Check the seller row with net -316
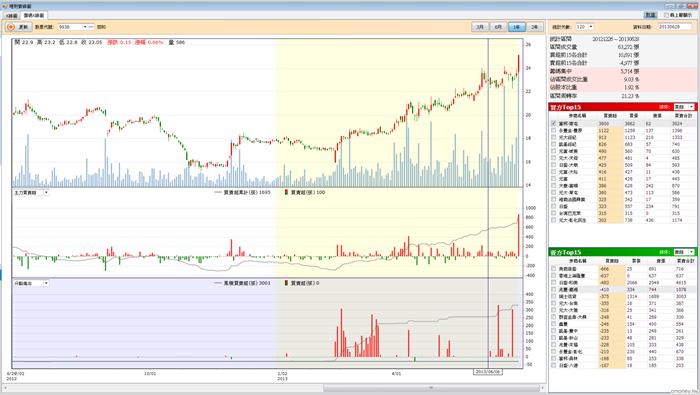The height and width of the screenshot is (395, 700). (x=554, y=310)
